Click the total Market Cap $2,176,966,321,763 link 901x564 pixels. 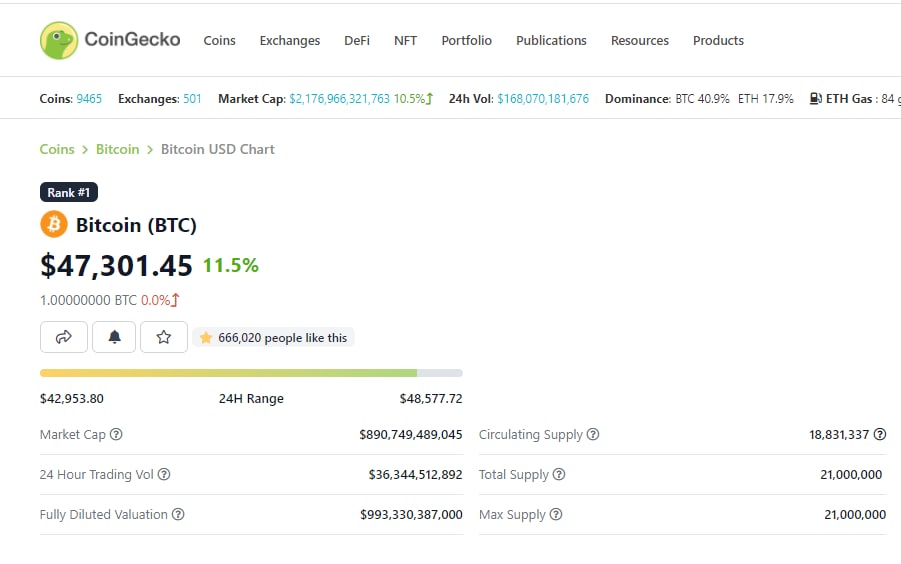click(340, 99)
